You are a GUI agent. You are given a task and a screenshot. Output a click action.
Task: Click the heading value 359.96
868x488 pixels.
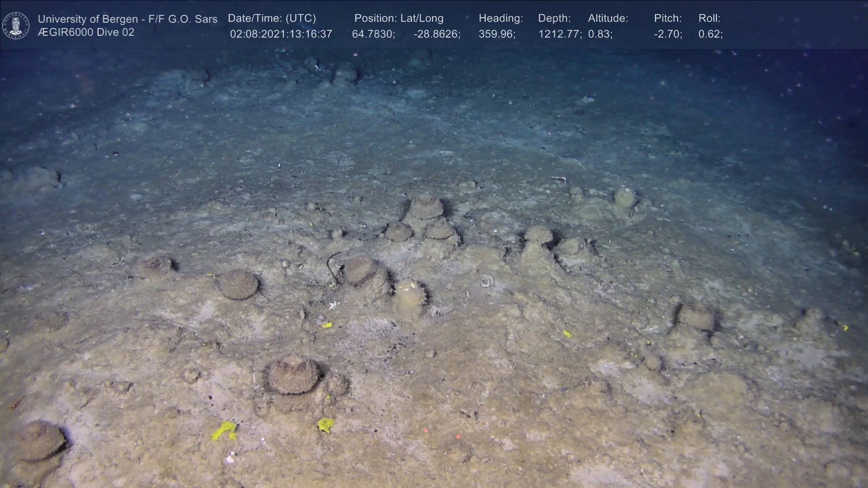[497, 34]
